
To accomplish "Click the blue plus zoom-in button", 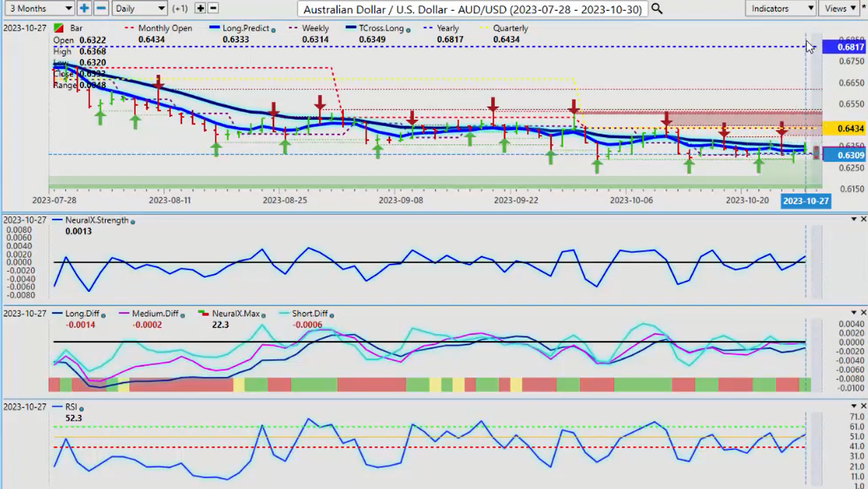I will (x=84, y=9).
